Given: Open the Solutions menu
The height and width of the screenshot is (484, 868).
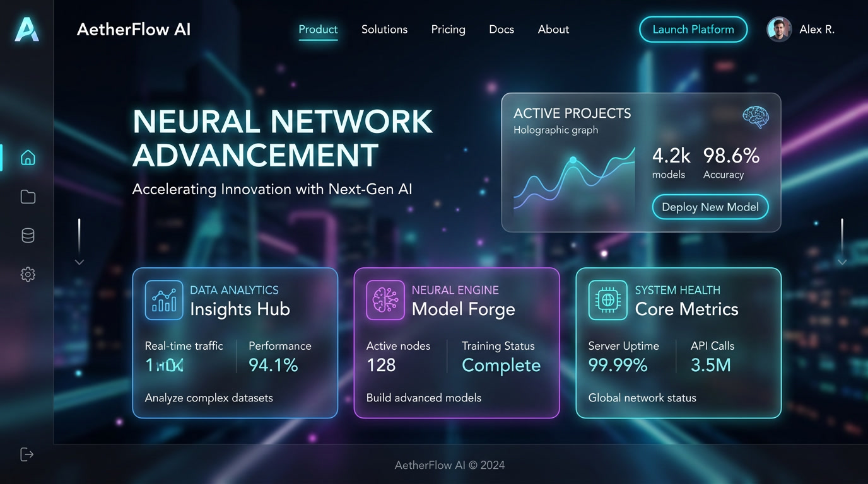Looking at the screenshot, I should [x=384, y=29].
